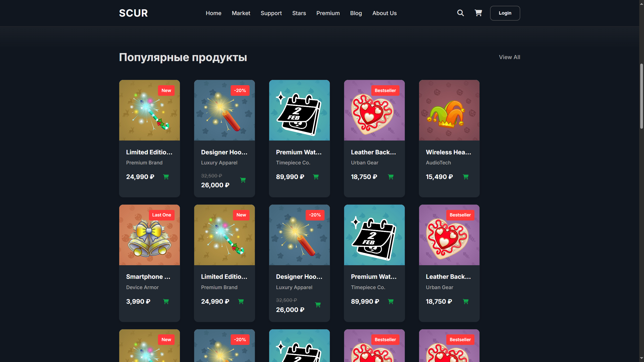Click the Login button
The width and height of the screenshot is (644, 362).
point(505,13)
